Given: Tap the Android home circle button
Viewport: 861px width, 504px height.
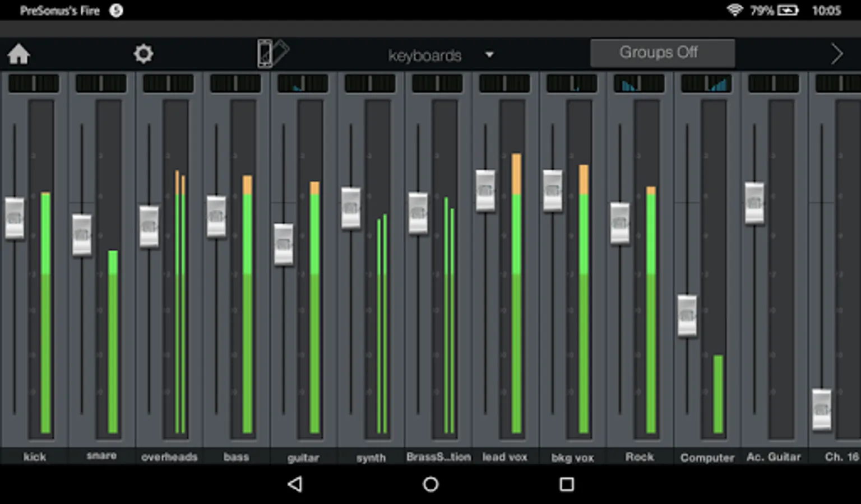Looking at the screenshot, I should (x=430, y=484).
